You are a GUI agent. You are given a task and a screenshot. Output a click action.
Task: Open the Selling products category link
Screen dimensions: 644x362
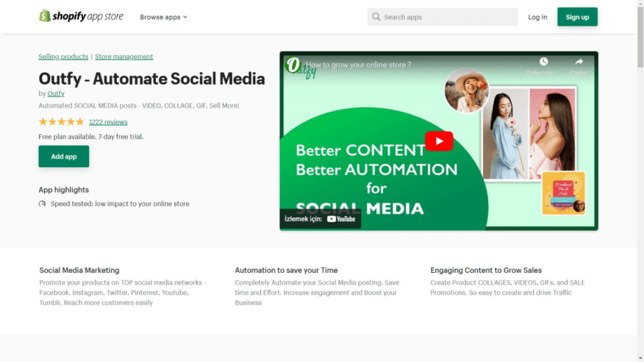(64, 57)
